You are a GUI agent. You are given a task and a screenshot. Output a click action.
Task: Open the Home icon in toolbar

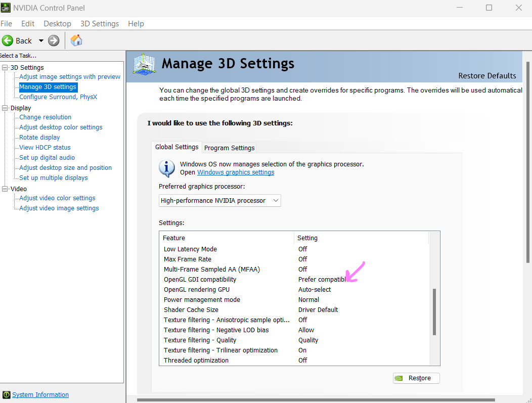76,40
